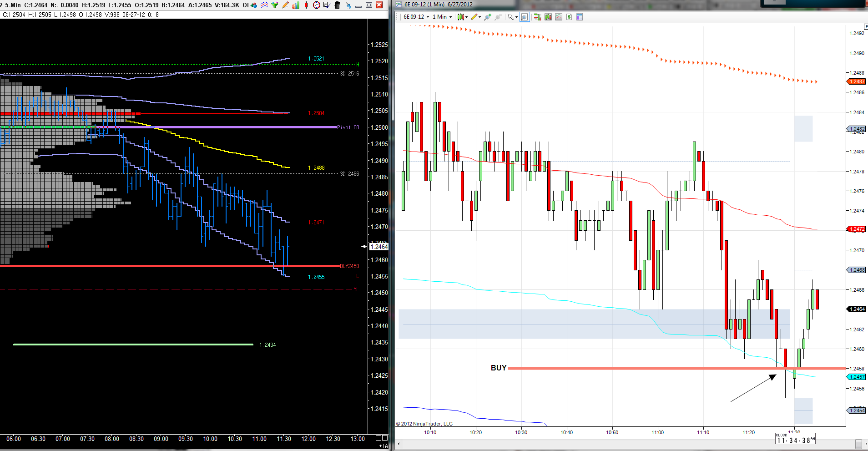
Task: Open the clock time settings icon
Action: tap(317, 5)
